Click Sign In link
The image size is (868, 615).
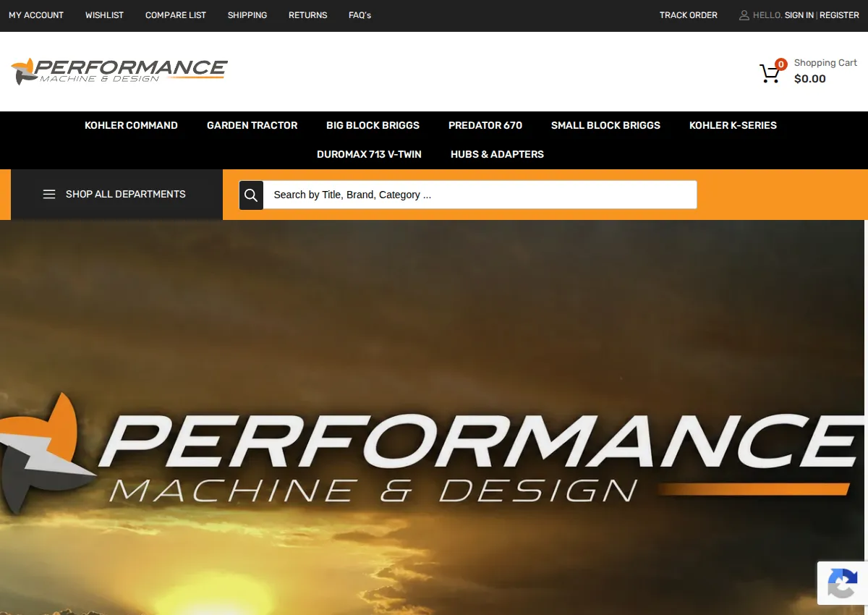pyautogui.click(x=799, y=15)
